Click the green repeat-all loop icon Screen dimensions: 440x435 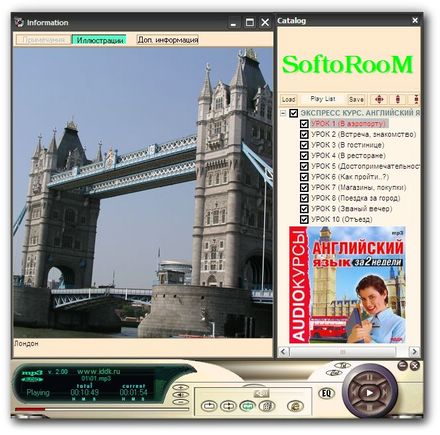click(x=247, y=406)
